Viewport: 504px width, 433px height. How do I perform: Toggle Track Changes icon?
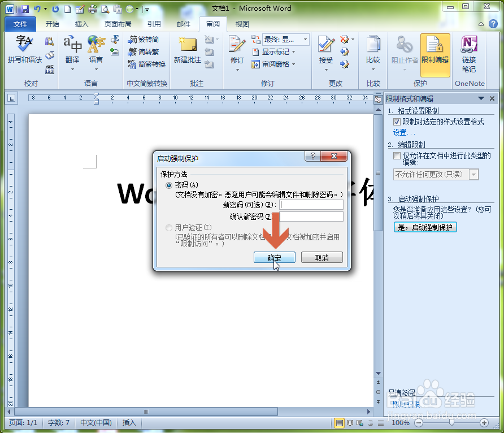(x=237, y=44)
